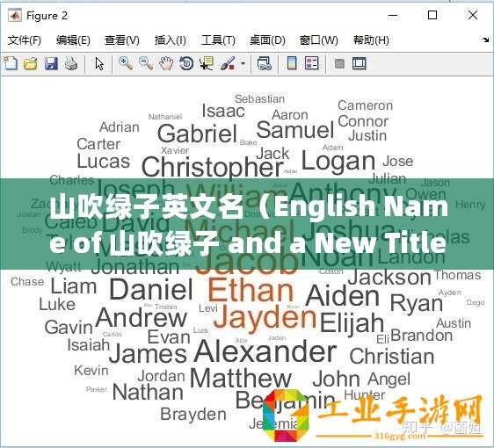Select the Pan hand tool

coord(166,63)
